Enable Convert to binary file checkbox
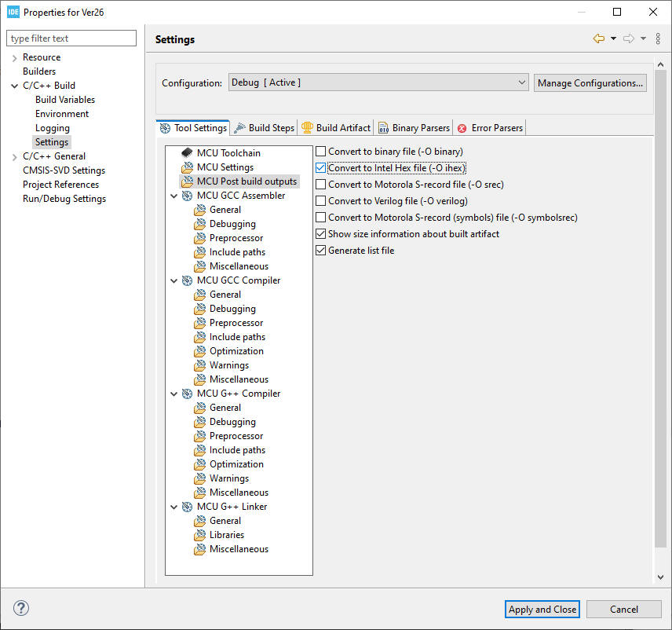Screen dimensions: 672x630 click(x=320, y=152)
